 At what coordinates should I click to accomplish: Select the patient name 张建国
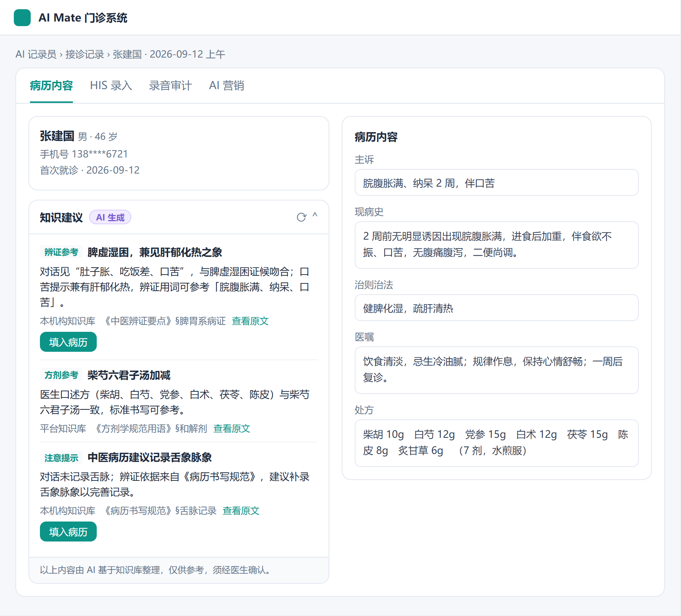click(x=57, y=136)
